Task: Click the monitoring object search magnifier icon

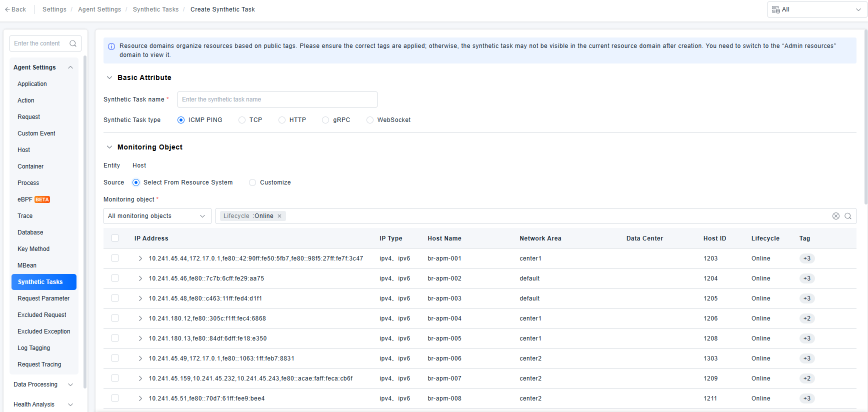Action: coord(848,216)
